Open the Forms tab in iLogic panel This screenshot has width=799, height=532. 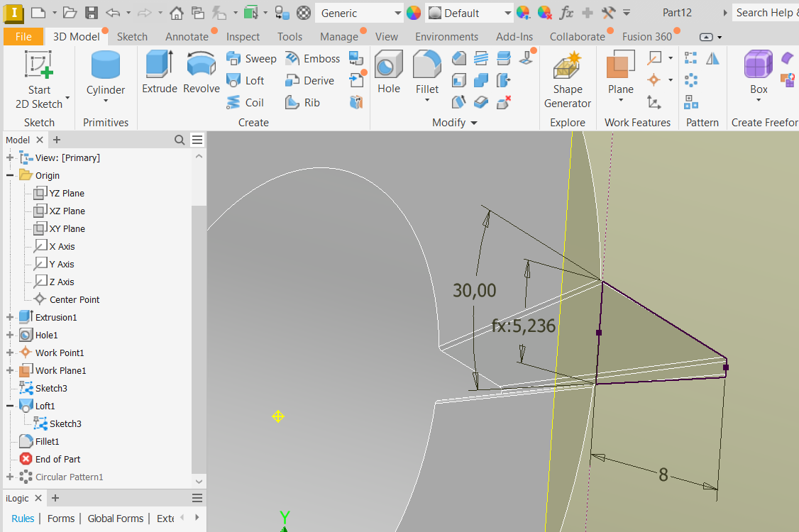coord(60,519)
